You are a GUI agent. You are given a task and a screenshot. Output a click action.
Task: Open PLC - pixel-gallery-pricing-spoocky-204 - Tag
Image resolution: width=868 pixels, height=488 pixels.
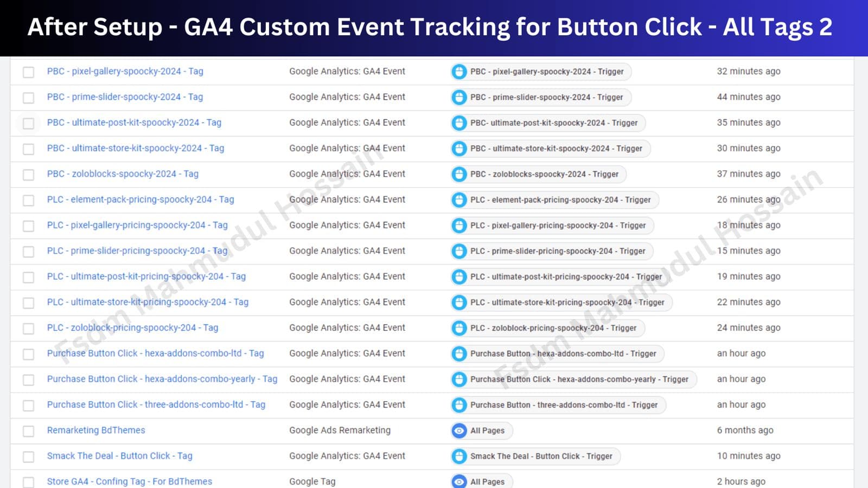(x=137, y=225)
